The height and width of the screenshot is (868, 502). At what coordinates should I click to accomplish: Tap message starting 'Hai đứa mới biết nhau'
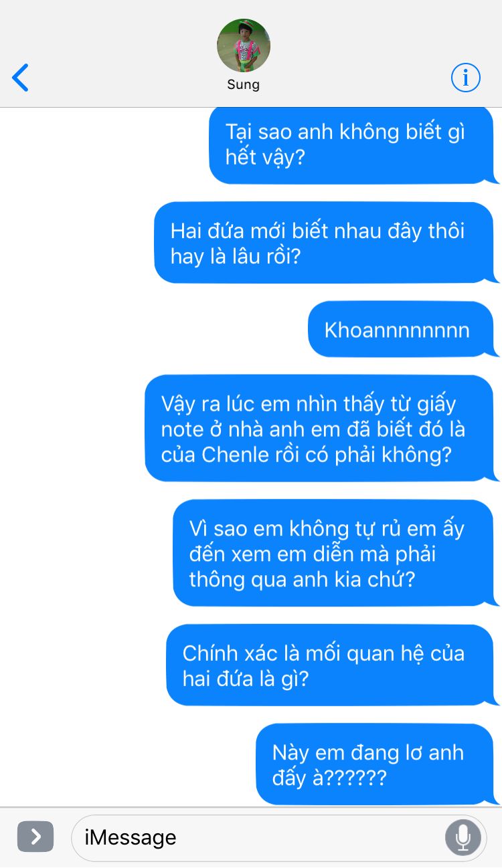[x=325, y=243]
